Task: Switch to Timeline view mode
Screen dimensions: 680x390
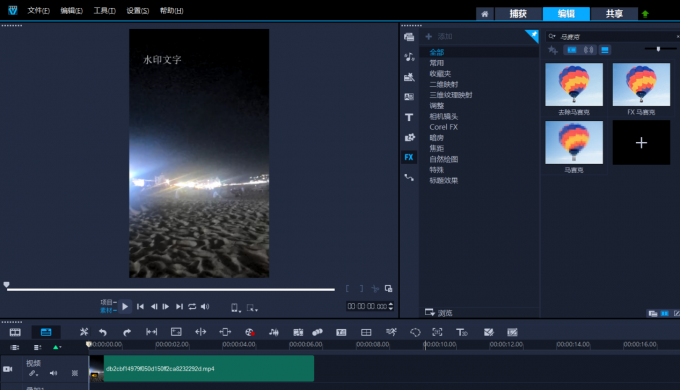Action: click(46, 332)
